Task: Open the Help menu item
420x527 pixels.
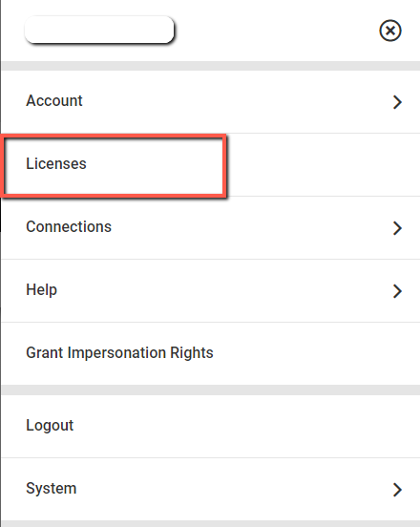Action: [x=211, y=291]
